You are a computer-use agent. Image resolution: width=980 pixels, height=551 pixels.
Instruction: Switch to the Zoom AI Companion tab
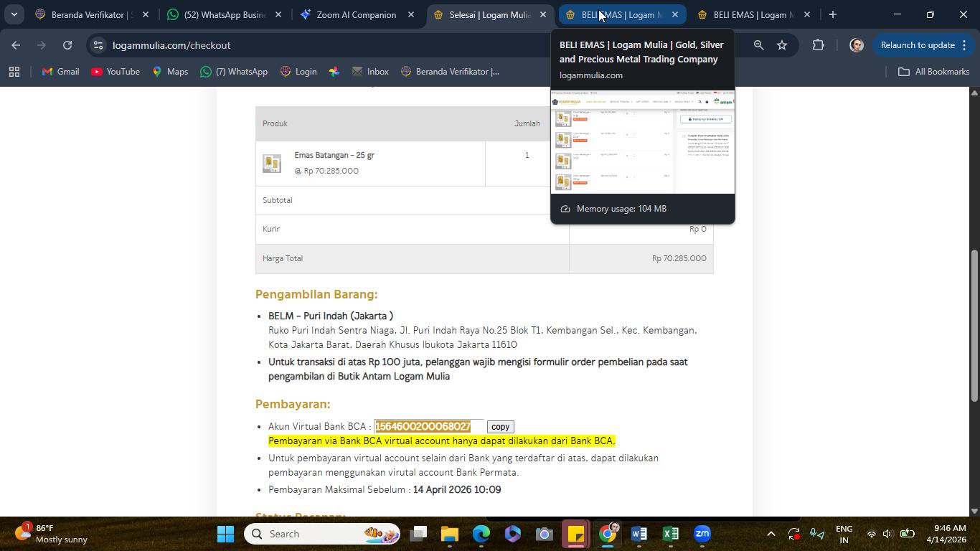(356, 14)
